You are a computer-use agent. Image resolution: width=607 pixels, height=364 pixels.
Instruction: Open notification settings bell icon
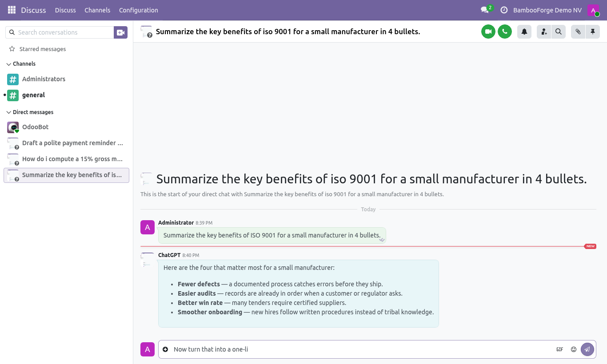pyautogui.click(x=524, y=32)
